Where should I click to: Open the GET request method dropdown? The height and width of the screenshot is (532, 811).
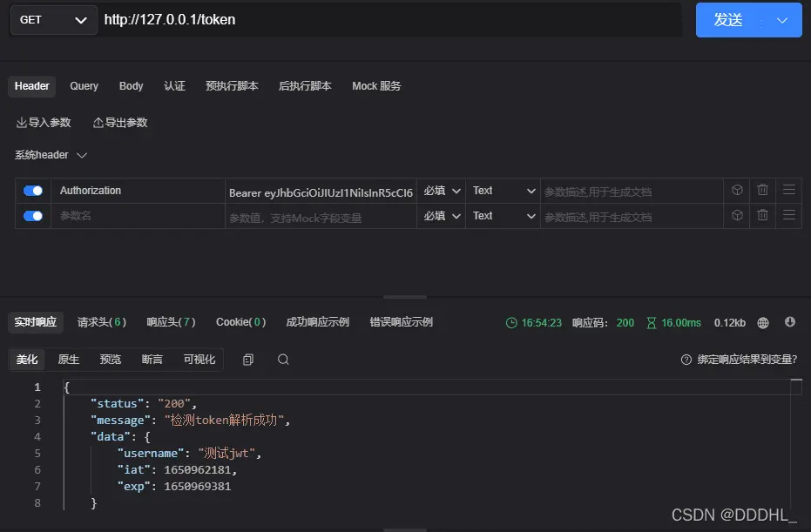[53, 19]
